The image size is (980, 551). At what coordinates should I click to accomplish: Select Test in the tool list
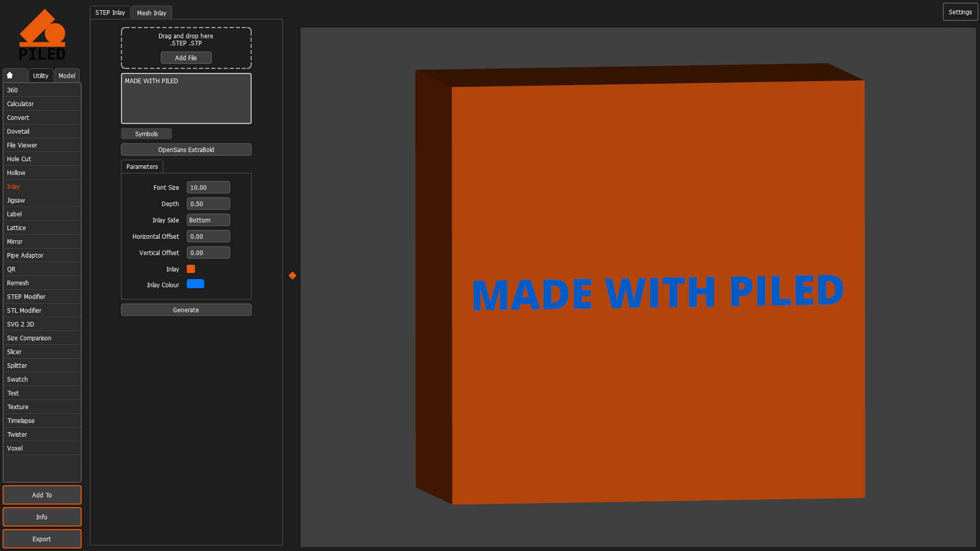click(42, 393)
